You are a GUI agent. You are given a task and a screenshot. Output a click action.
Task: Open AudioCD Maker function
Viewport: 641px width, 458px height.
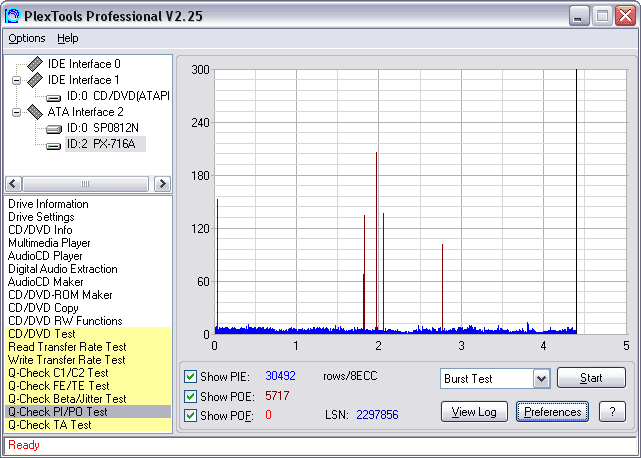(x=45, y=282)
